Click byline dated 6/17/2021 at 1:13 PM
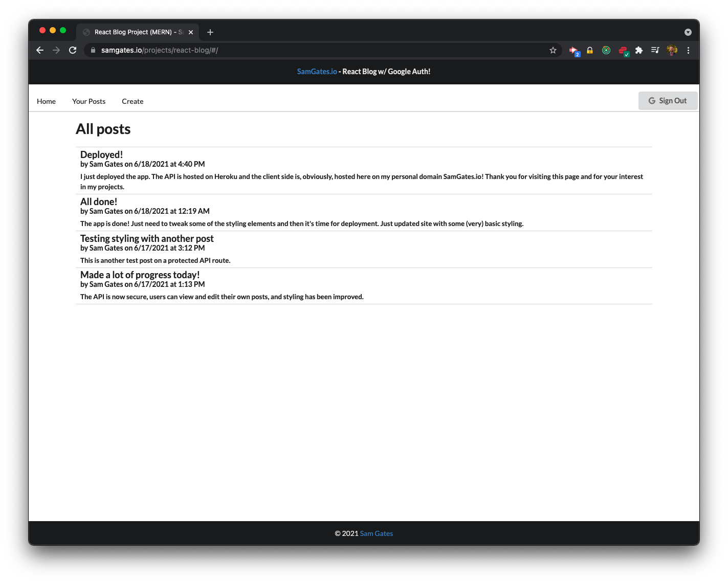 (143, 284)
